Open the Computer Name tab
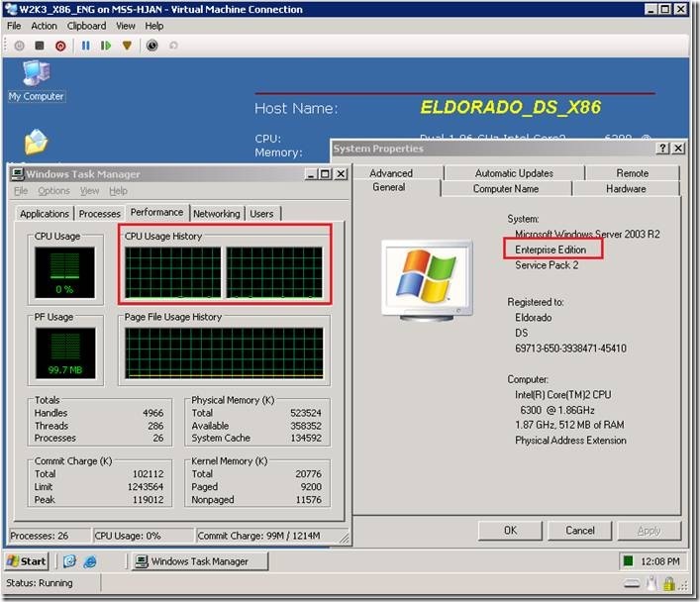 click(506, 188)
